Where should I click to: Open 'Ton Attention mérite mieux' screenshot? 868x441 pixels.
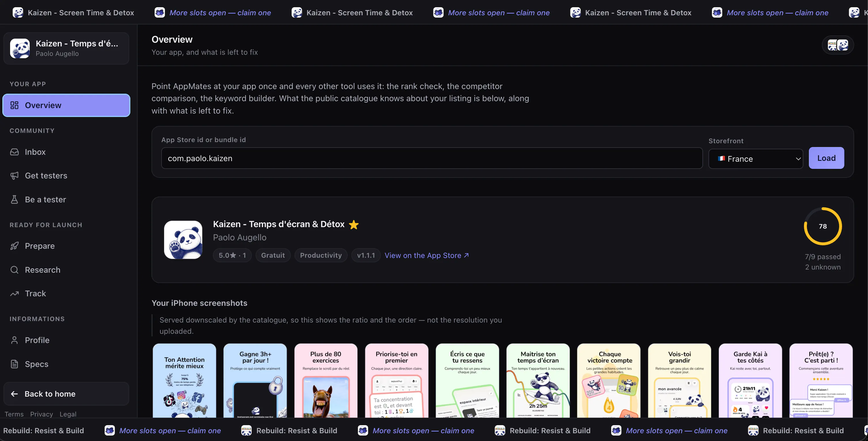click(x=184, y=381)
